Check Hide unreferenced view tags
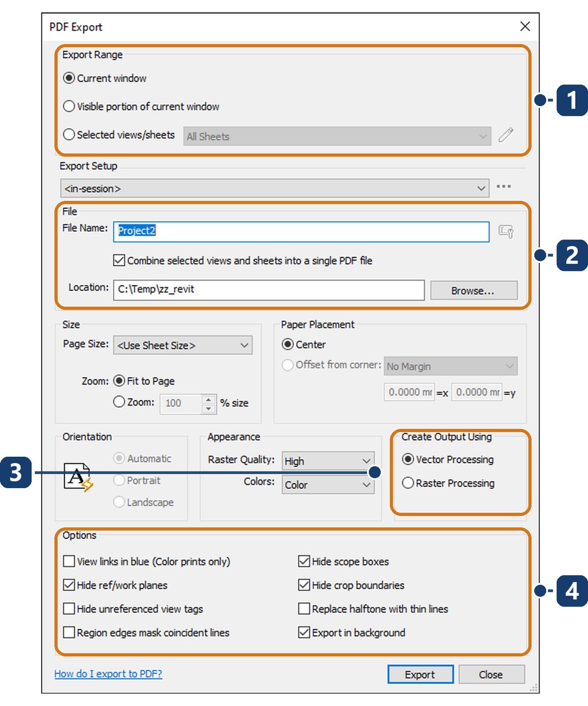Screen dimensions: 588x706 click(69, 608)
